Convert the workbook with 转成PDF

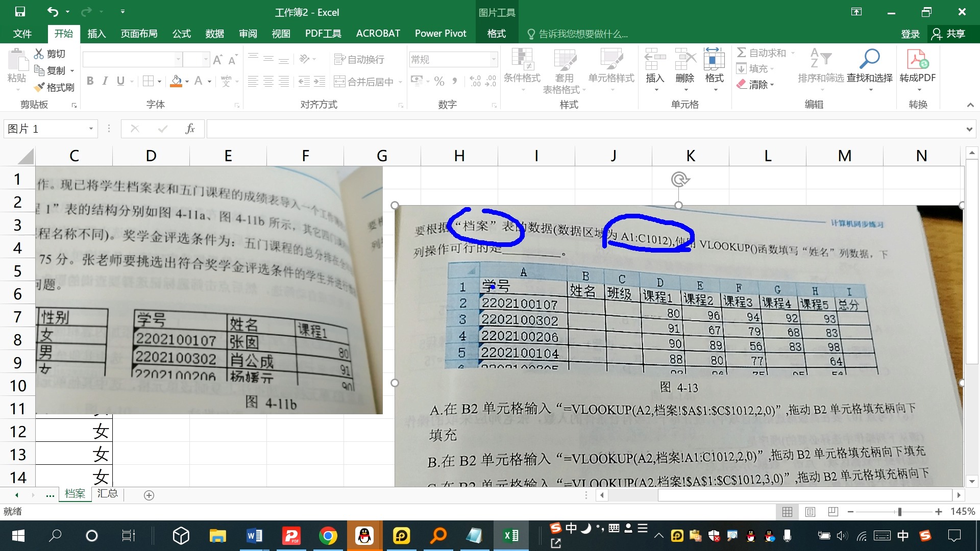click(x=917, y=66)
